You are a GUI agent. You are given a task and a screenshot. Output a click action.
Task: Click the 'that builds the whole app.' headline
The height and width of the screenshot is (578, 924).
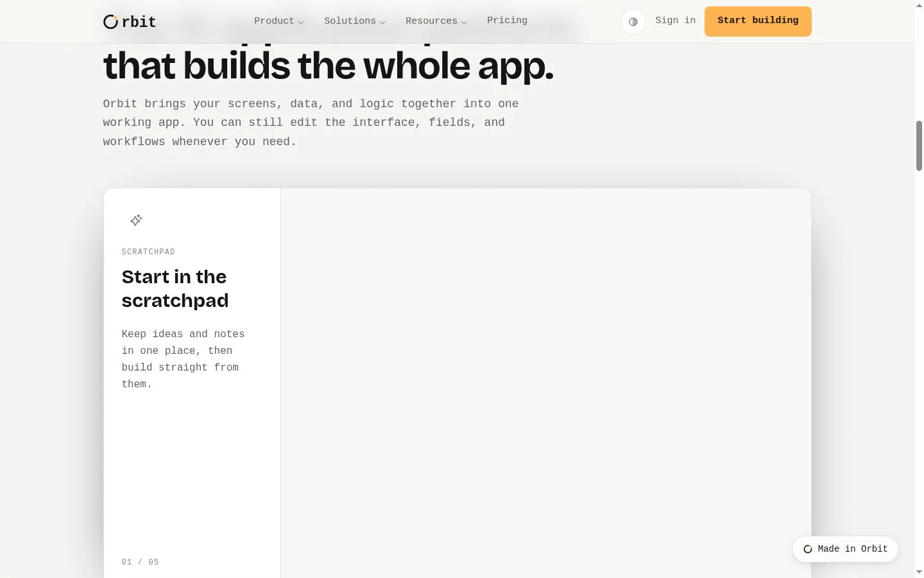[328, 66]
